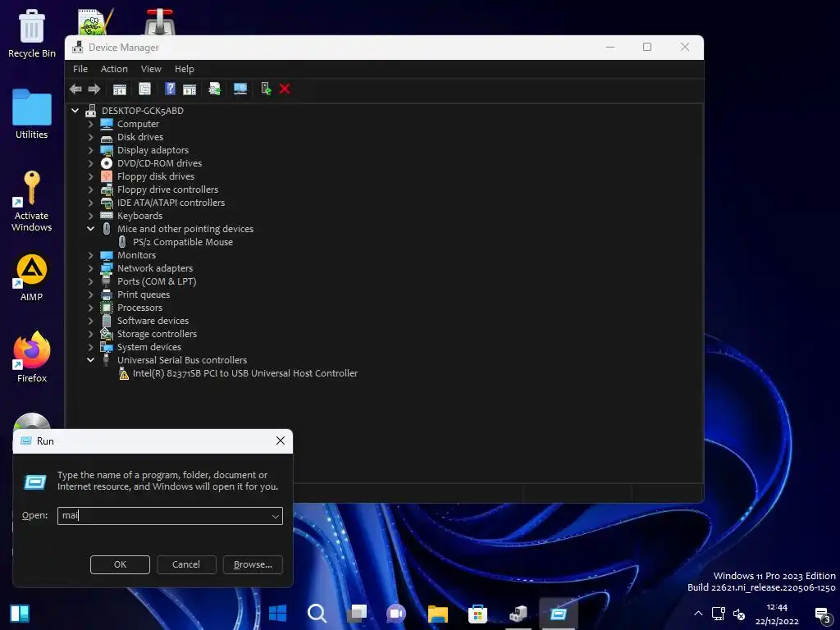Open the Widgets icon at taskbar left

click(x=20, y=614)
